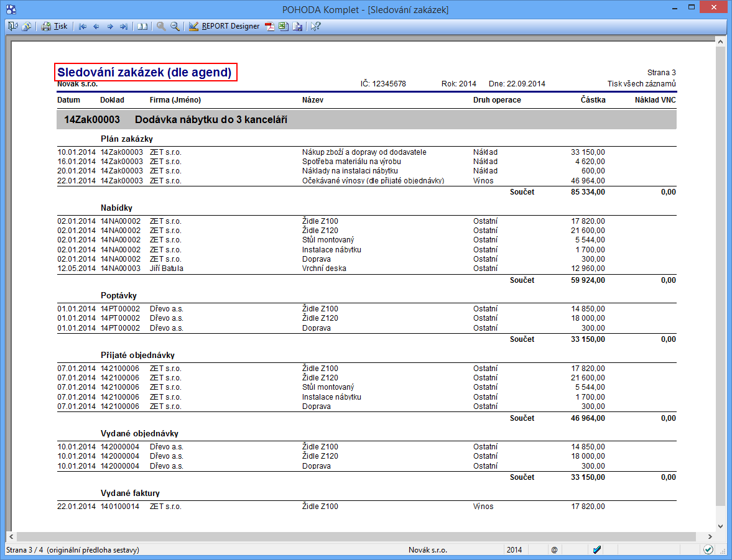
Task: Click the green round checkmark status icon
Action: point(708,549)
